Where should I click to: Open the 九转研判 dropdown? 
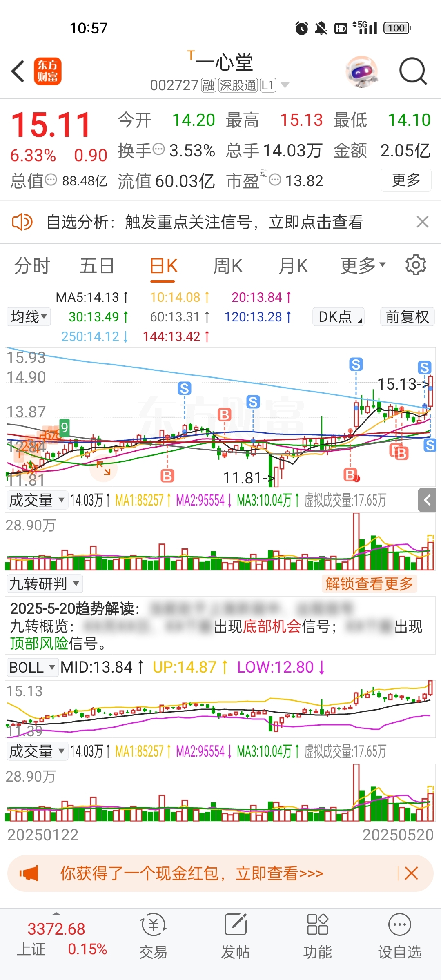tap(45, 584)
